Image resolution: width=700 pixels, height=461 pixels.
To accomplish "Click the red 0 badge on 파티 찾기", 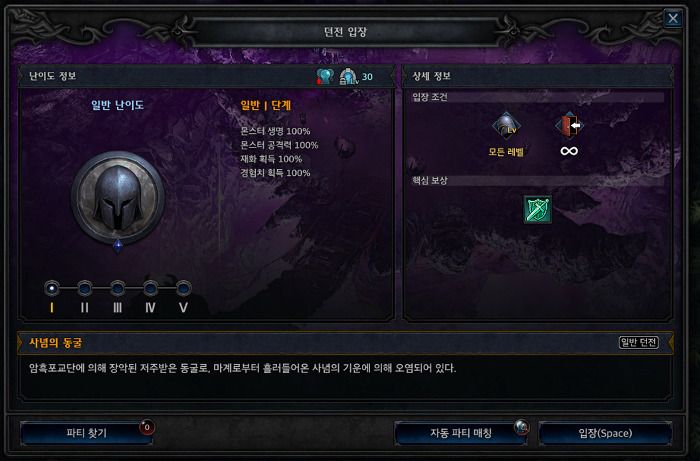I will [147, 427].
